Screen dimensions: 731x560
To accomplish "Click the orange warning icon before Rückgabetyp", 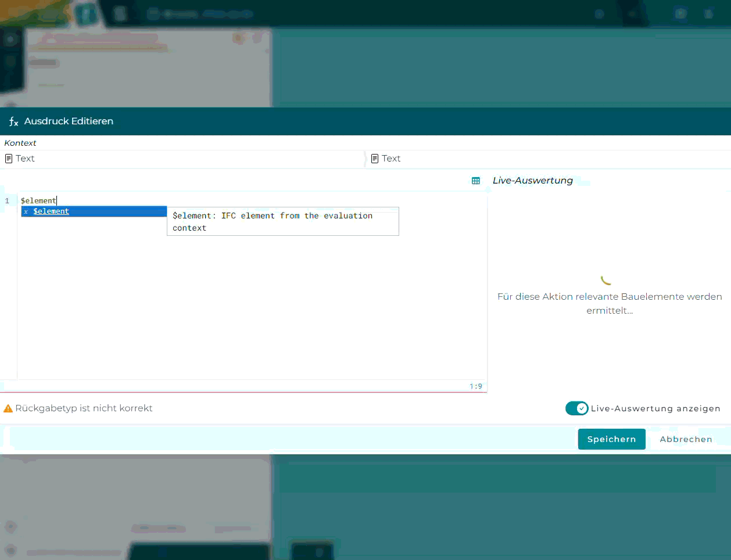I will click(8, 408).
